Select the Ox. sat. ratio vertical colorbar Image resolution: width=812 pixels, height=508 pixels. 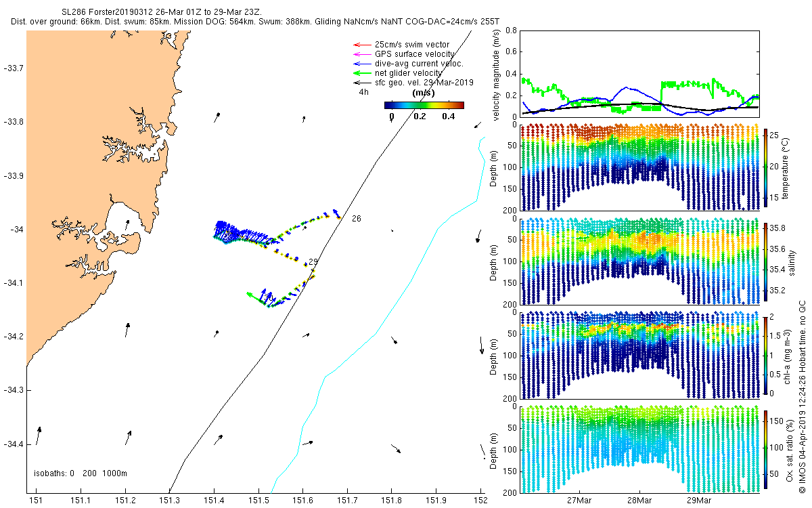(766, 449)
